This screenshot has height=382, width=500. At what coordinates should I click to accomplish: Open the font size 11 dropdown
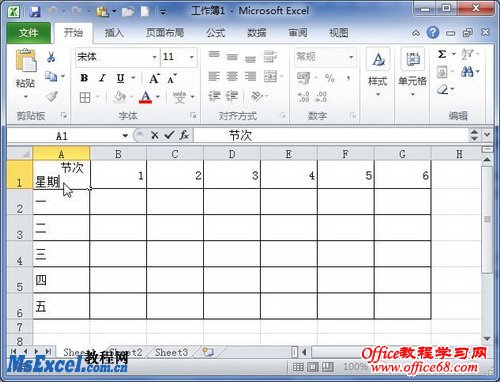[x=192, y=57]
